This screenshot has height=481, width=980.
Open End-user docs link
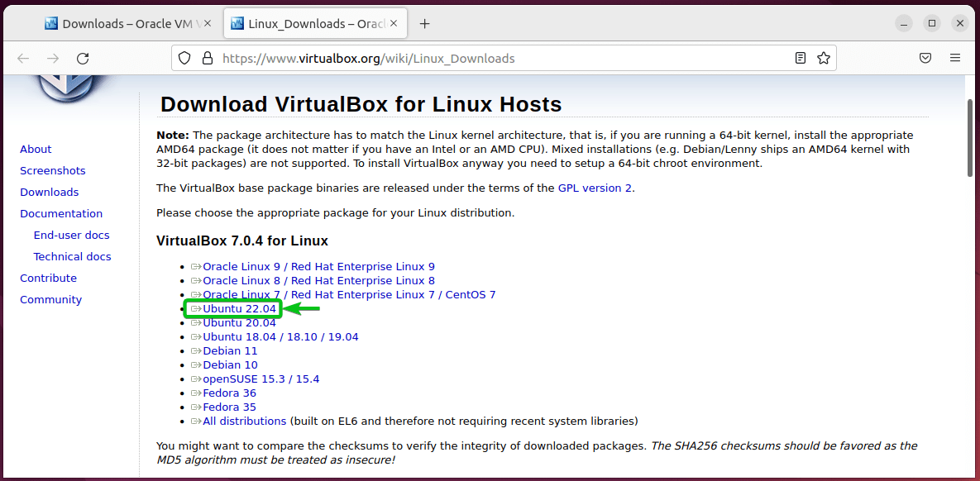click(71, 236)
